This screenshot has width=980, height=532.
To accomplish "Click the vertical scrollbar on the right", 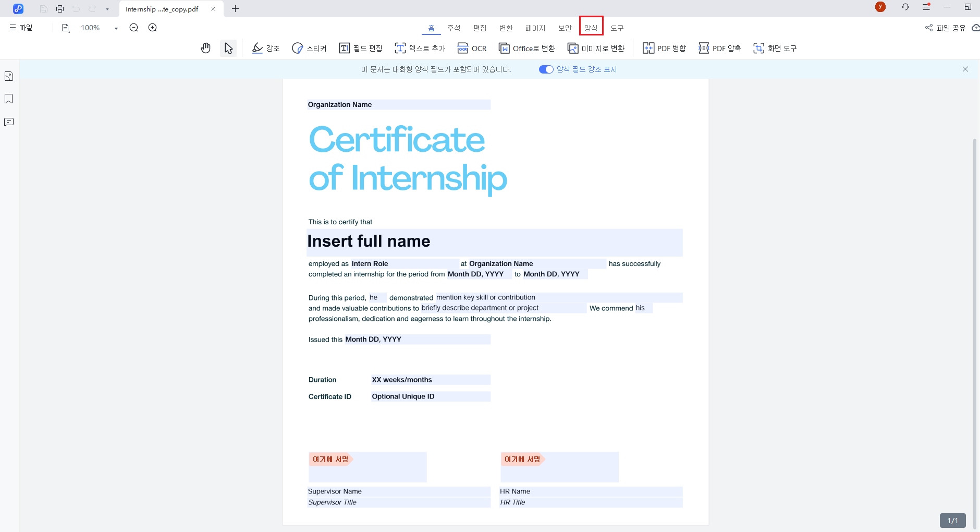I will pos(974,313).
